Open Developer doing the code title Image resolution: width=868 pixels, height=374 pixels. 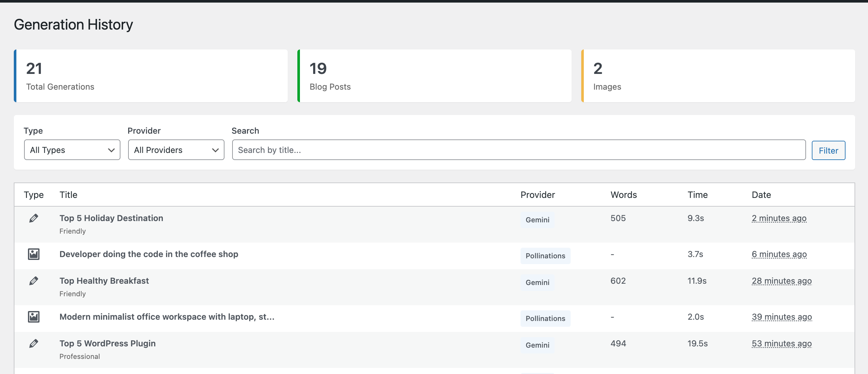coord(149,254)
